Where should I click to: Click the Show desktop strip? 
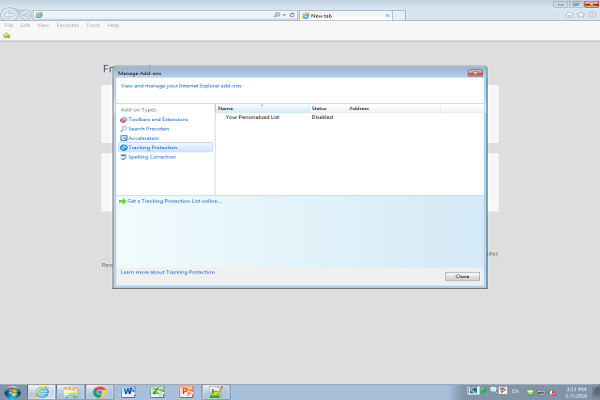pos(596,392)
